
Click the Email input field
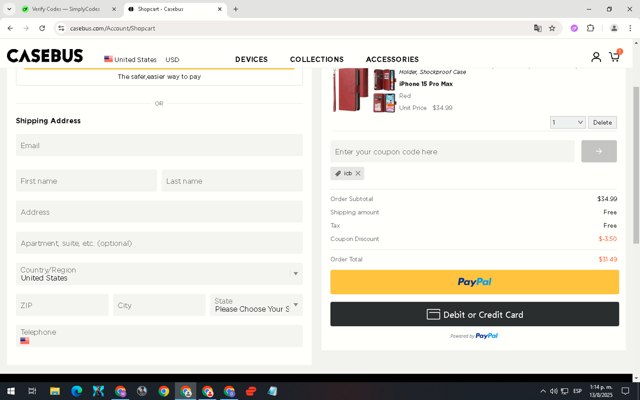(x=159, y=145)
